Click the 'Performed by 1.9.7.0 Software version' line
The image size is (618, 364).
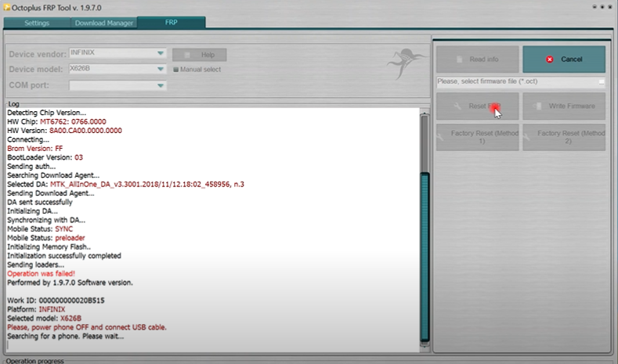pyautogui.click(x=70, y=283)
